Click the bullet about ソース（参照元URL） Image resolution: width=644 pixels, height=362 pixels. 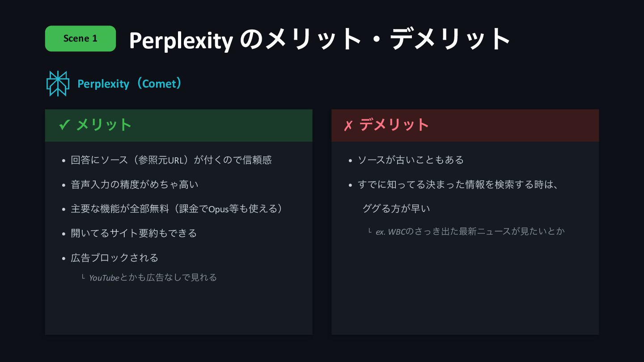pos(171,160)
